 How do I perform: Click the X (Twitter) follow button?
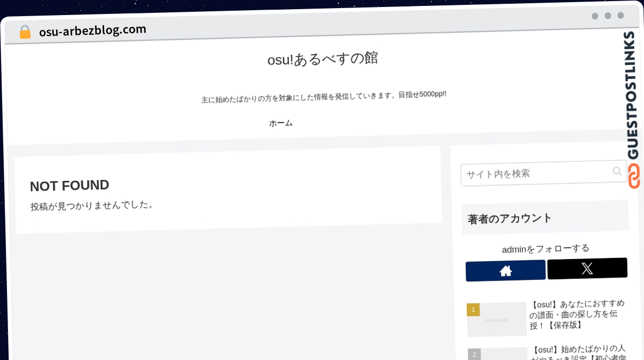click(x=587, y=268)
